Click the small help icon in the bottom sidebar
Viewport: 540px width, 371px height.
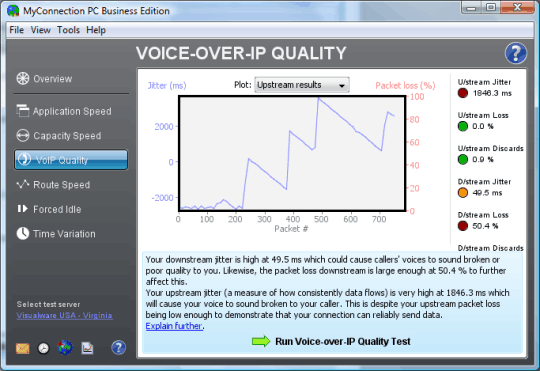tap(118, 348)
